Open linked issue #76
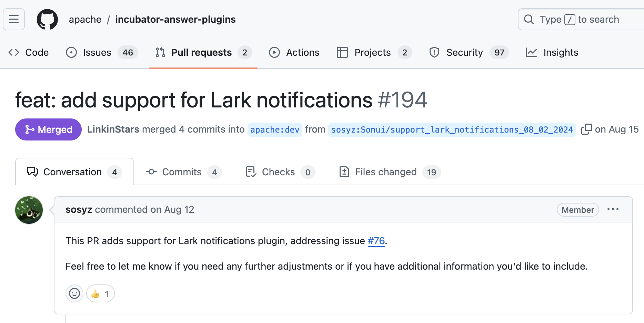Viewport: 644px width, 323px height. 376,241
